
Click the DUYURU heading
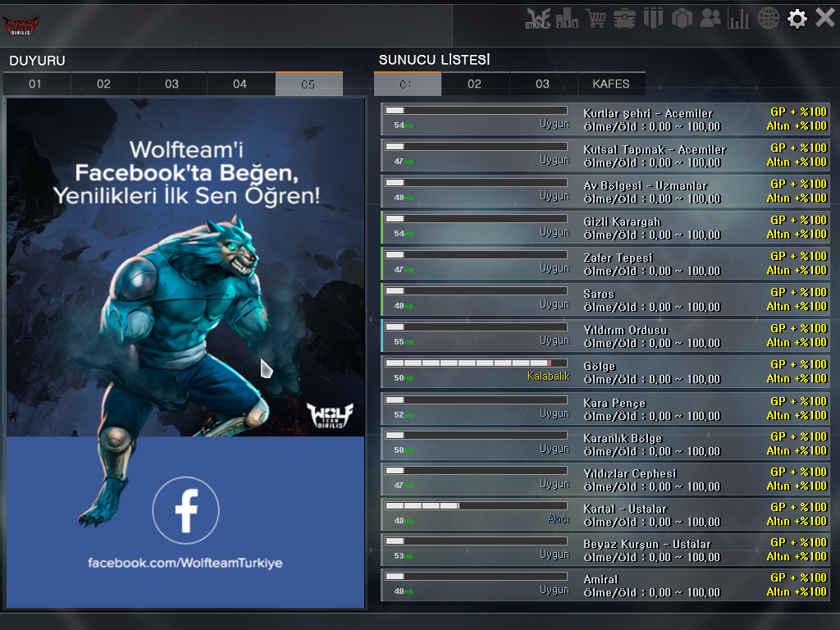coord(38,61)
